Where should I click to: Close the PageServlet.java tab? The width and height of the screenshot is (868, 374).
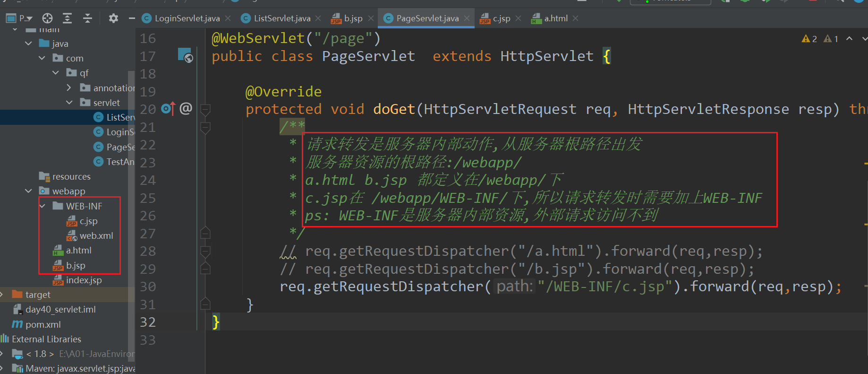467,18
